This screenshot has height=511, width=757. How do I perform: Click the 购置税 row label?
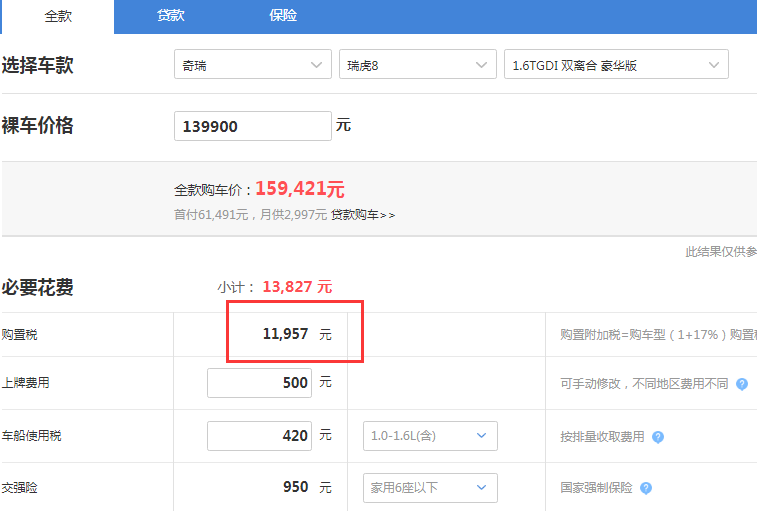coord(19,334)
